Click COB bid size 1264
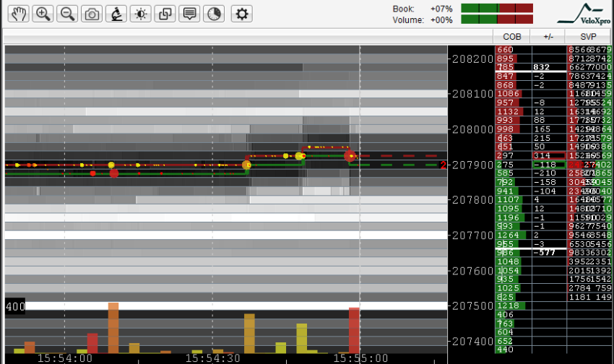The width and height of the screenshot is (614, 364). click(x=508, y=235)
